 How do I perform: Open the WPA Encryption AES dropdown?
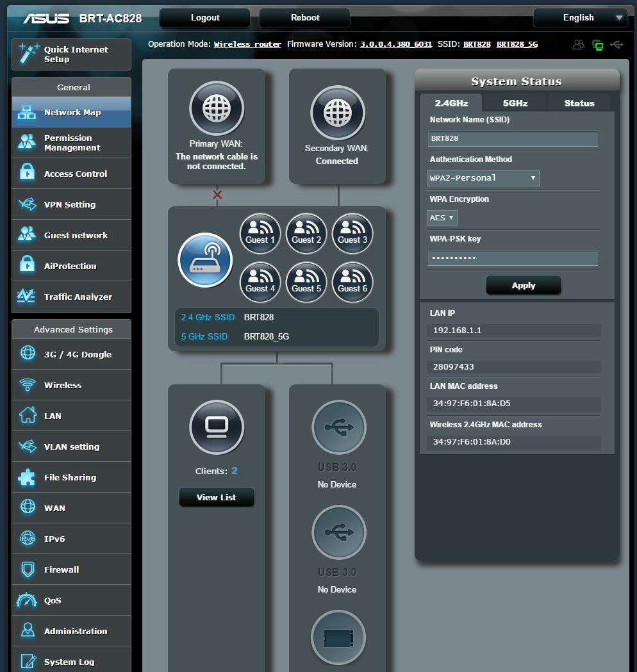point(442,218)
